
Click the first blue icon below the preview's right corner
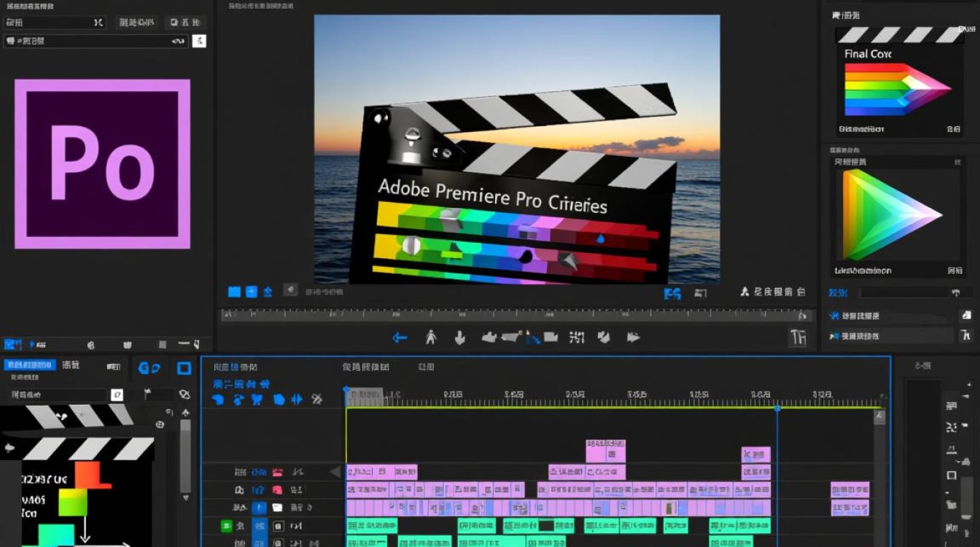click(672, 293)
